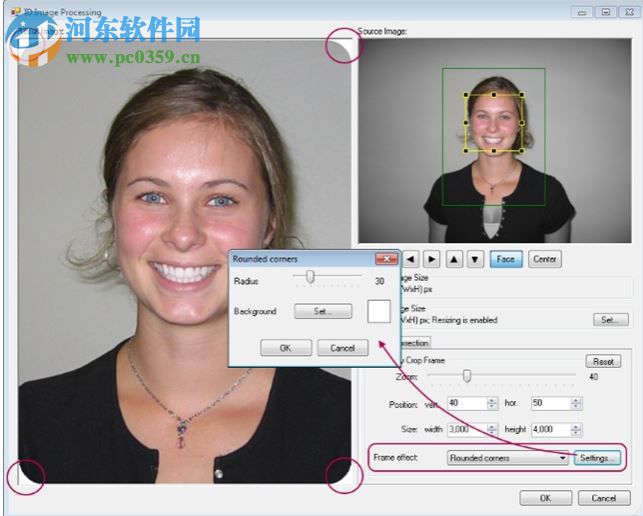
Task: Adjust the Radius slider handle
Action: point(310,276)
